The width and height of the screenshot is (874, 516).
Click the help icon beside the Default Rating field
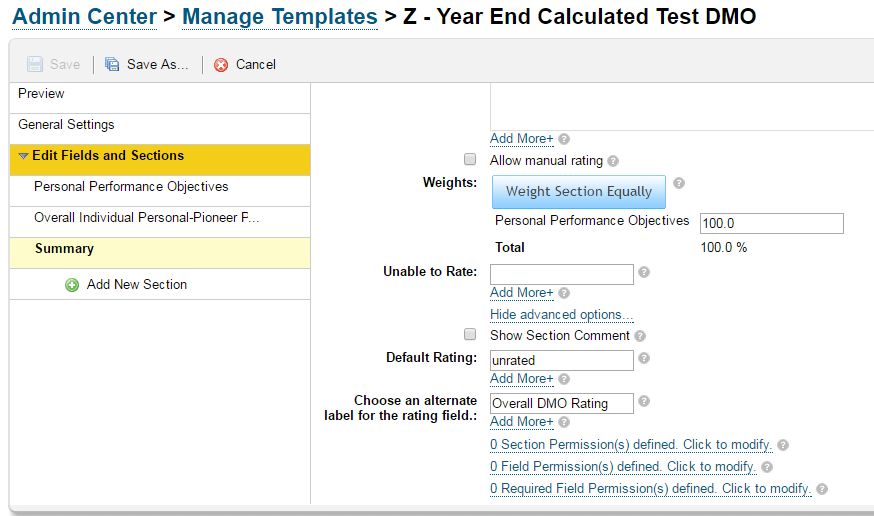pyautogui.click(x=644, y=358)
